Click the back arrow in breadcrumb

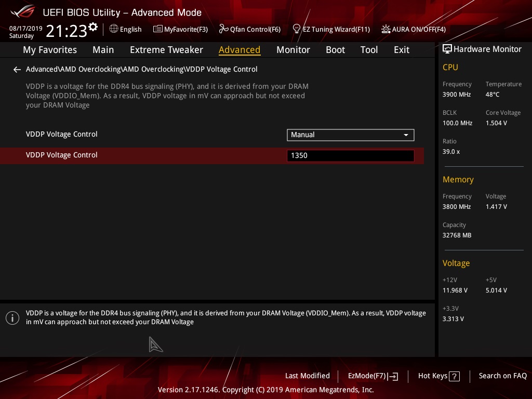(x=17, y=70)
